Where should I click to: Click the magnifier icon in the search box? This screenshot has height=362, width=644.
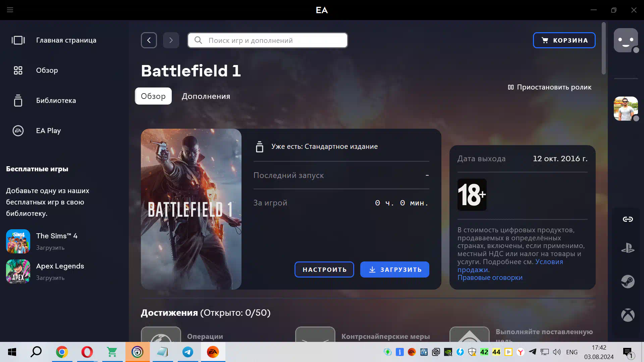pos(198,40)
